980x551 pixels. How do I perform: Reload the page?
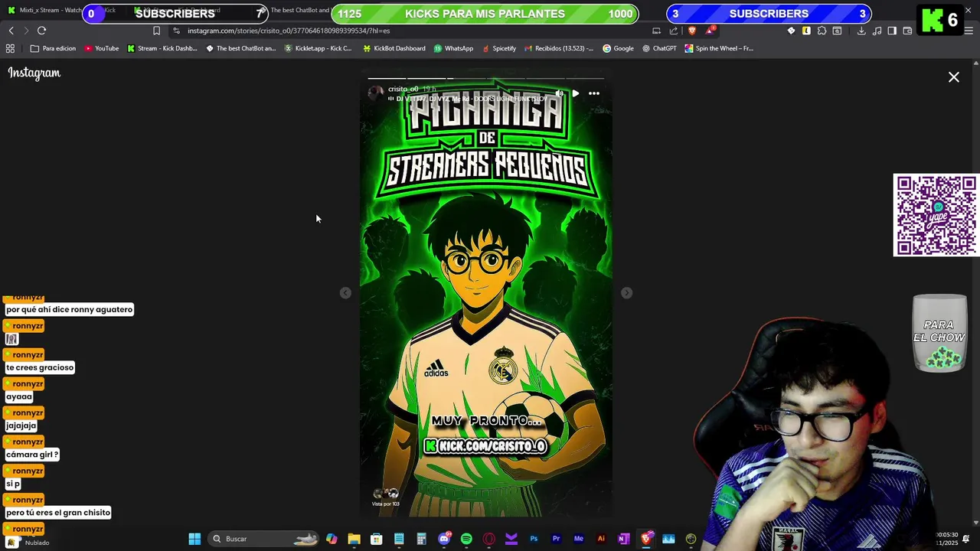pos(41,31)
